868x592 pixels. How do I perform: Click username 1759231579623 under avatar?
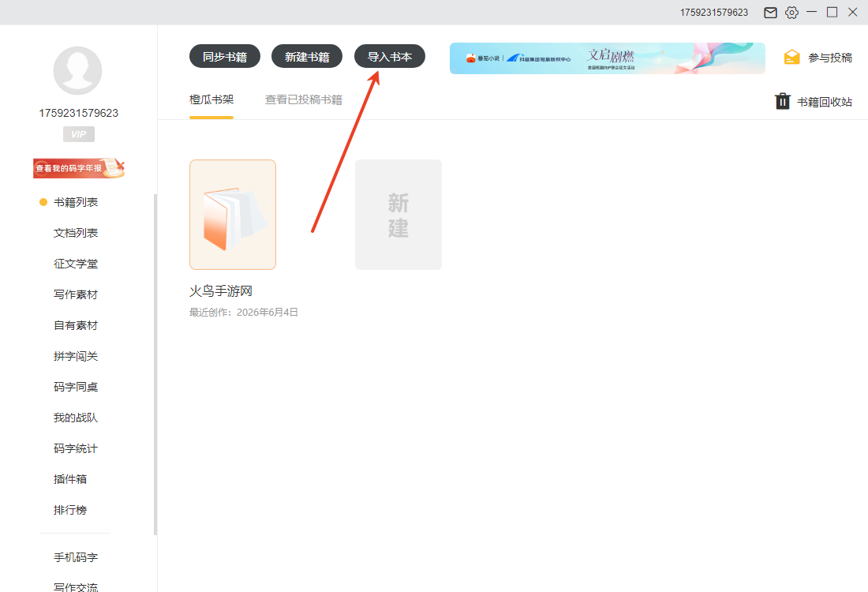pyautogui.click(x=79, y=113)
